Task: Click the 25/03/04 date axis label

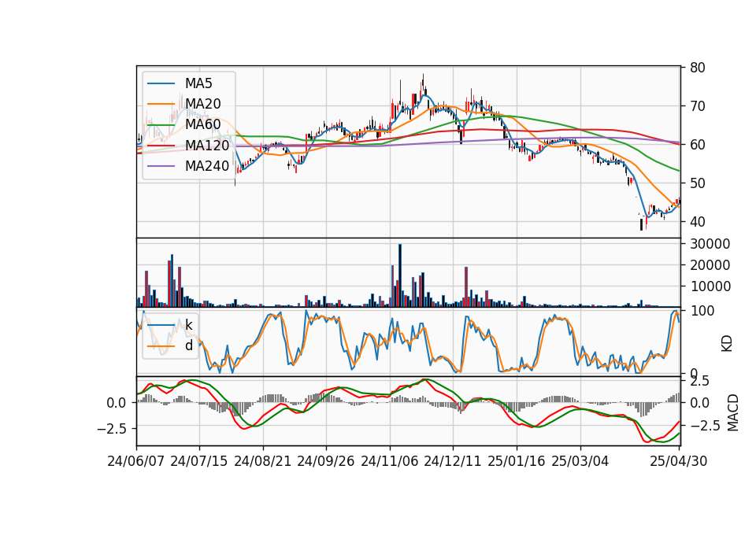Action: pos(580,461)
